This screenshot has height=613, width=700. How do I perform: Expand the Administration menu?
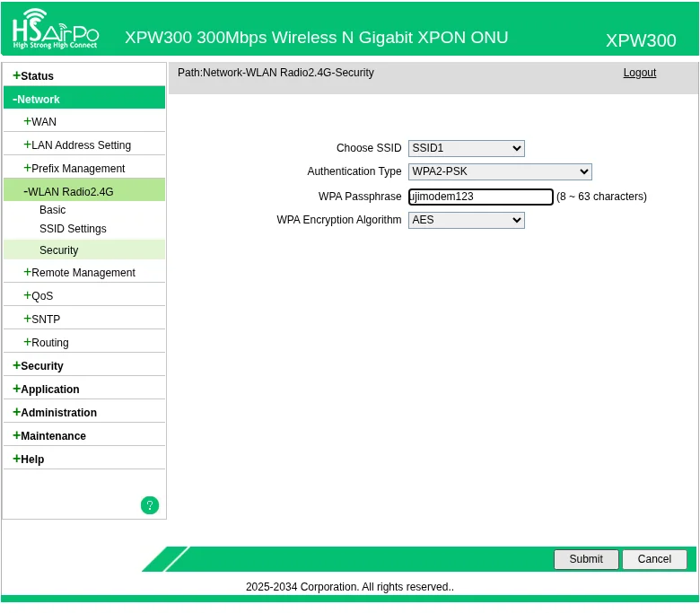[55, 412]
